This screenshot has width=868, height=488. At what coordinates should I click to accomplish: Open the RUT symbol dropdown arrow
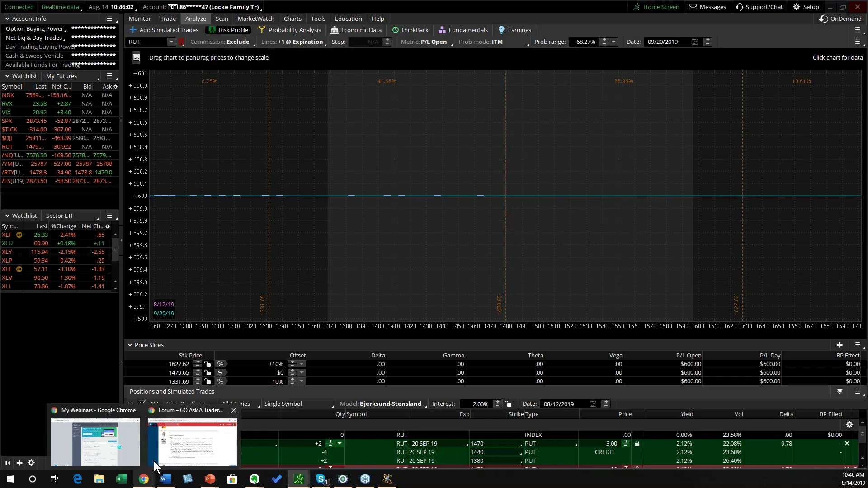pyautogui.click(x=171, y=42)
